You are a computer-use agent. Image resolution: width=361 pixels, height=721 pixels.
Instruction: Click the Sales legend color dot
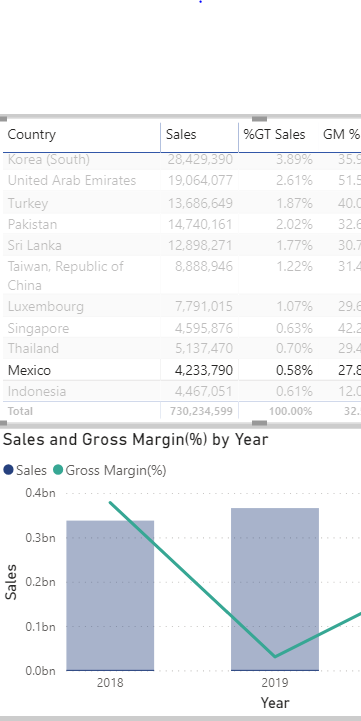(8, 470)
